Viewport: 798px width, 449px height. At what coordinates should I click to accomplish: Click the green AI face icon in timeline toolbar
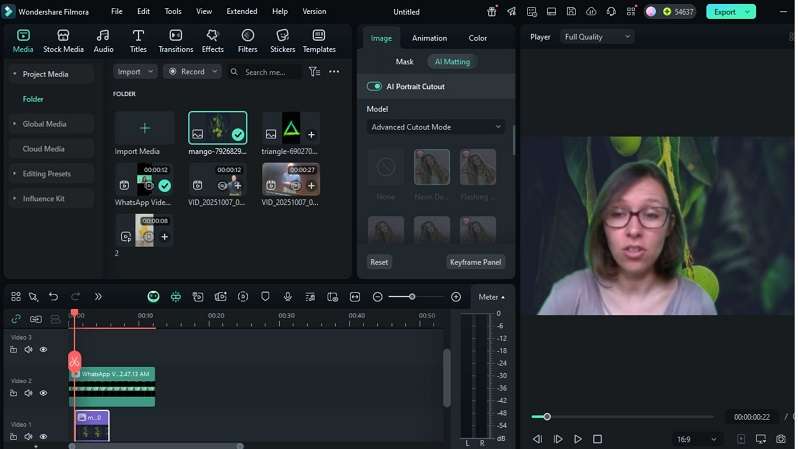pos(153,297)
